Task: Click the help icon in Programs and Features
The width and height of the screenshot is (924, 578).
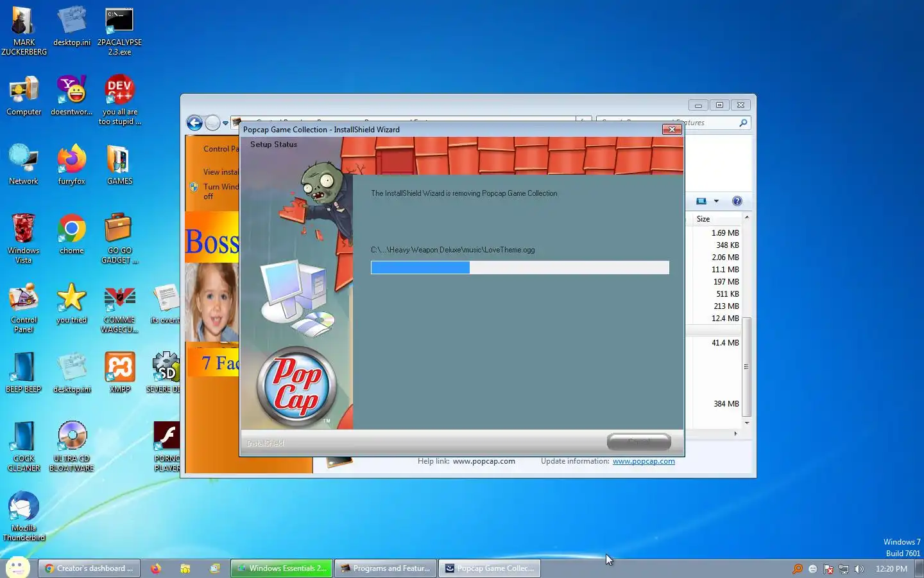Action: point(737,201)
